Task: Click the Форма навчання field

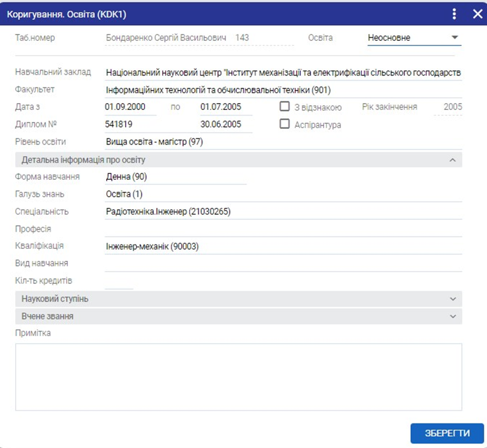Action: click(x=176, y=177)
